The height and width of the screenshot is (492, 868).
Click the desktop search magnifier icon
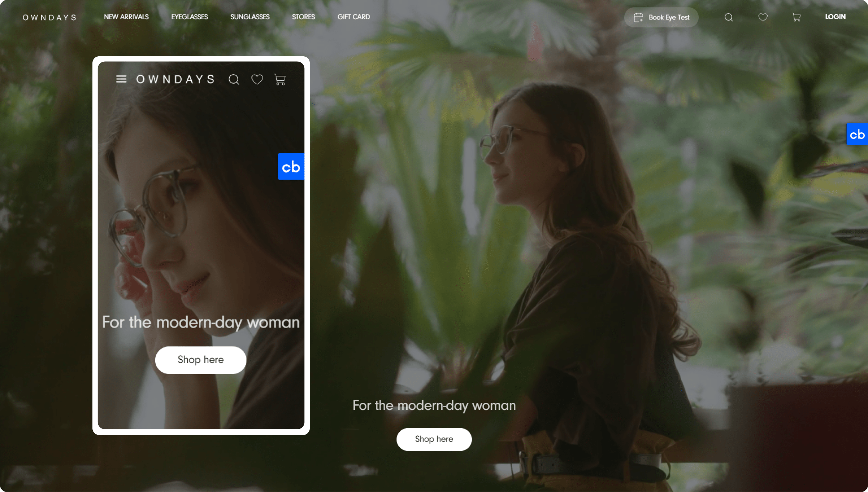[729, 17]
